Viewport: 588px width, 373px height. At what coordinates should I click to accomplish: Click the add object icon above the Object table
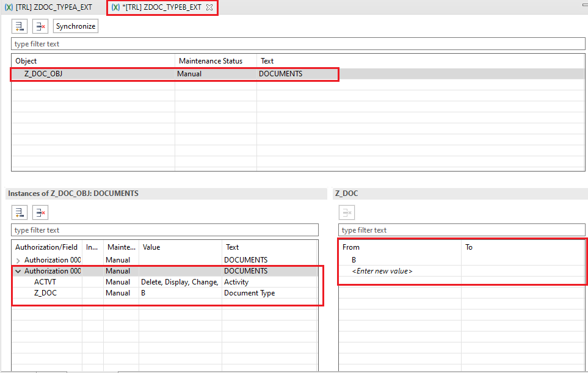(20, 26)
